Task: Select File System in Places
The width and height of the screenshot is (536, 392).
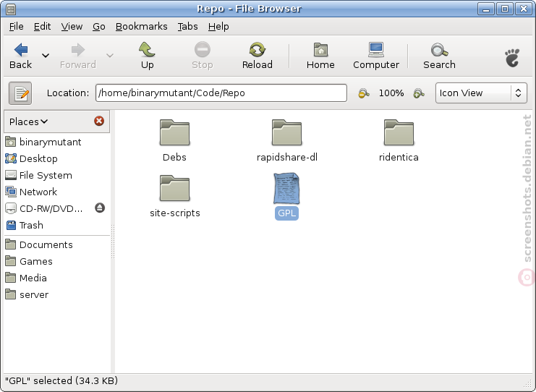Action: pos(56,175)
